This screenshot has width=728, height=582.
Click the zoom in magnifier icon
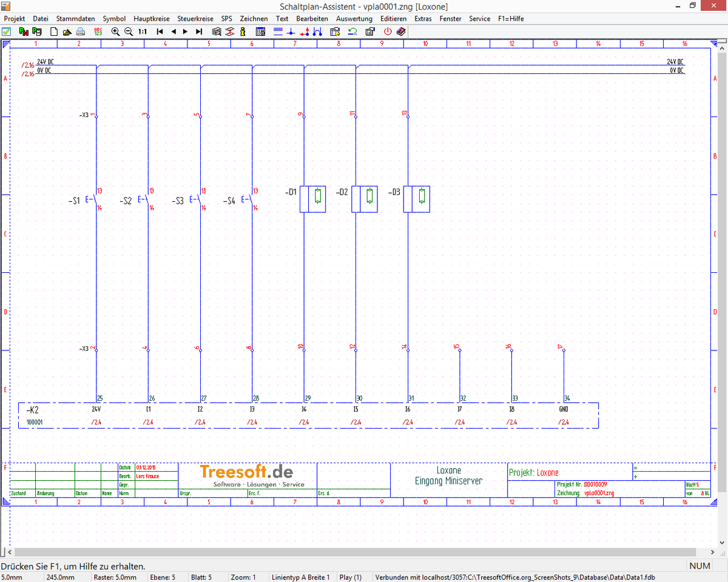115,32
